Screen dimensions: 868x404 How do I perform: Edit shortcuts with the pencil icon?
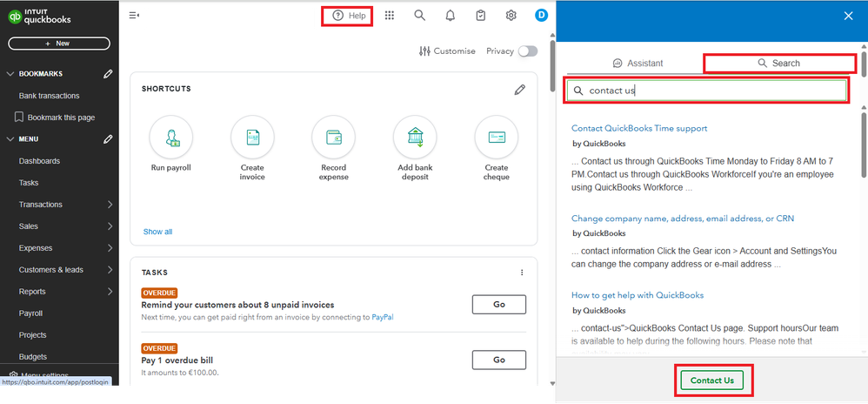click(x=519, y=89)
